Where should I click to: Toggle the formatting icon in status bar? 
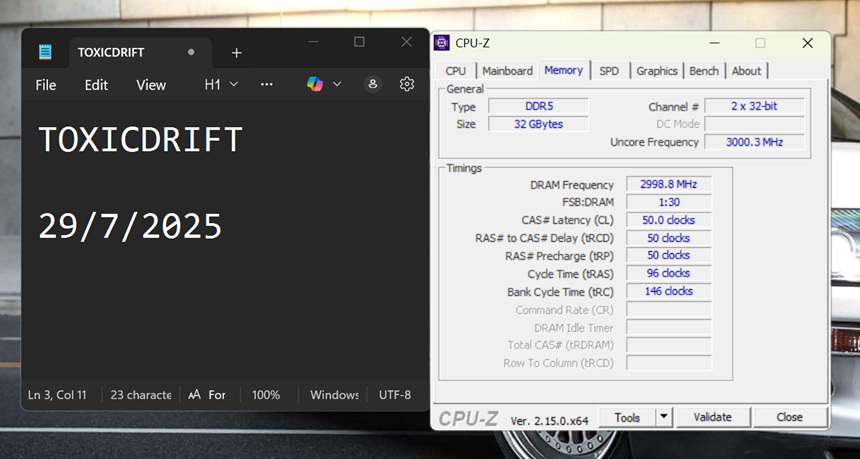pyautogui.click(x=206, y=395)
